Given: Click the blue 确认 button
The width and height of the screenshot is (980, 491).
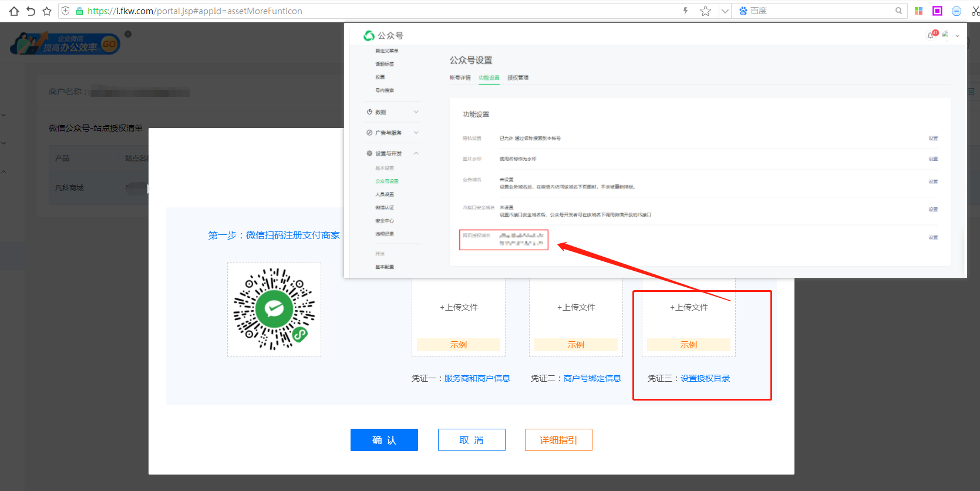Looking at the screenshot, I should 384,440.
